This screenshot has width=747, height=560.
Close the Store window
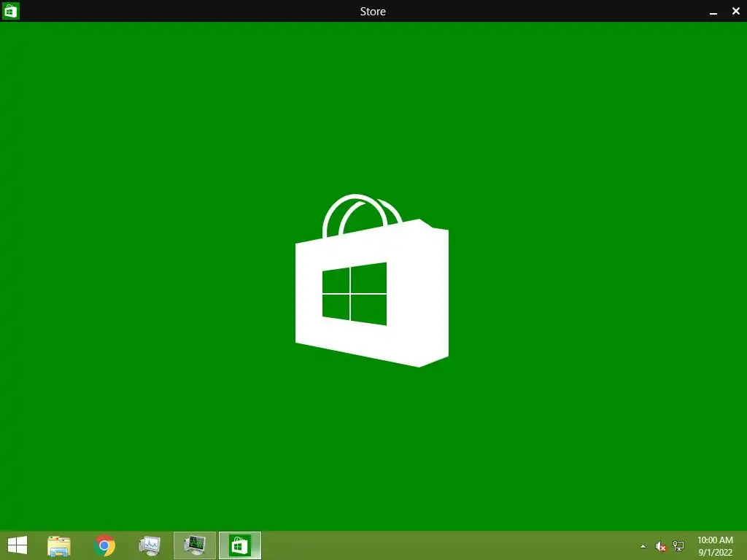coord(736,11)
